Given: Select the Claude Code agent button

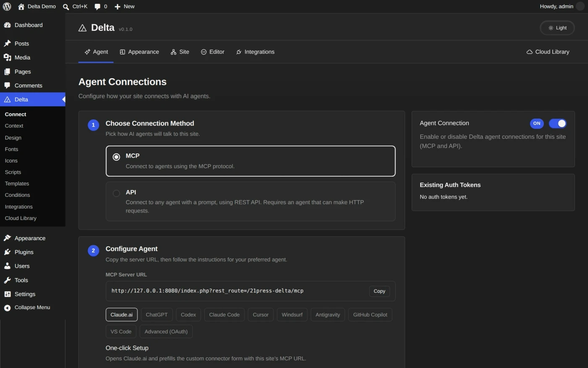Looking at the screenshot, I should (224, 315).
